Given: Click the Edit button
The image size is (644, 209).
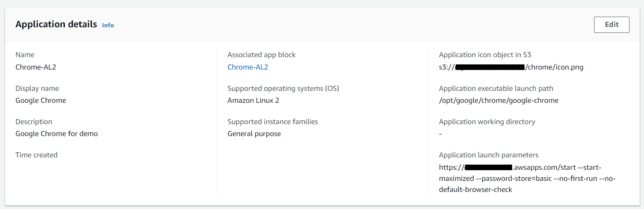Looking at the screenshot, I should click(611, 25).
